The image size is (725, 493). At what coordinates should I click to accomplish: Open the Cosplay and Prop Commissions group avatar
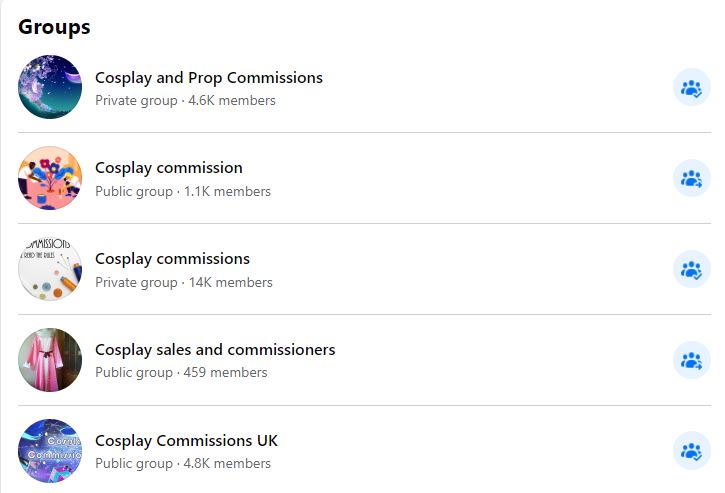50,88
